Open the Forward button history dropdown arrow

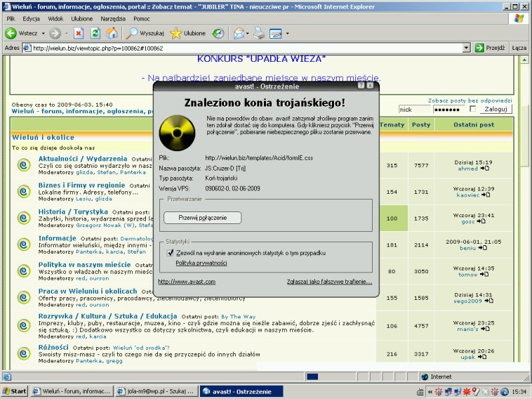67,33
